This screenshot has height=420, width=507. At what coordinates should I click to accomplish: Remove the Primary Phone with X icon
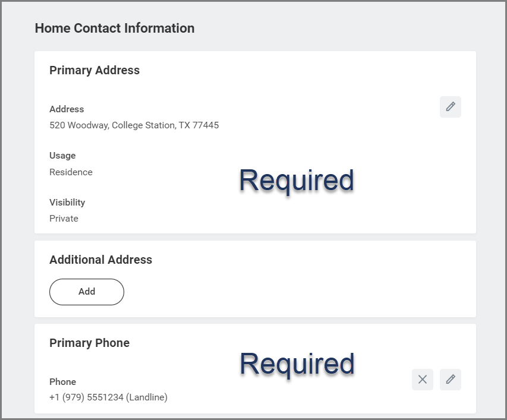422,380
